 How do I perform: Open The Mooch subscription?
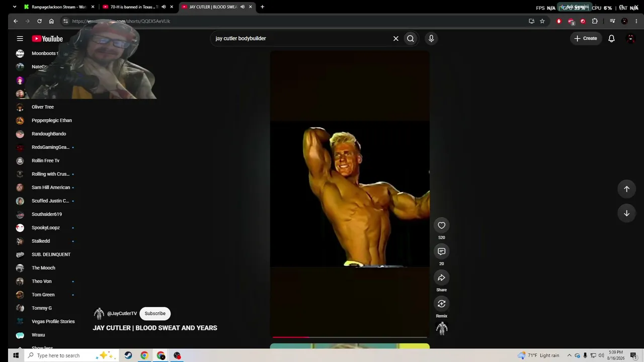pyautogui.click(x=44, y=268)
